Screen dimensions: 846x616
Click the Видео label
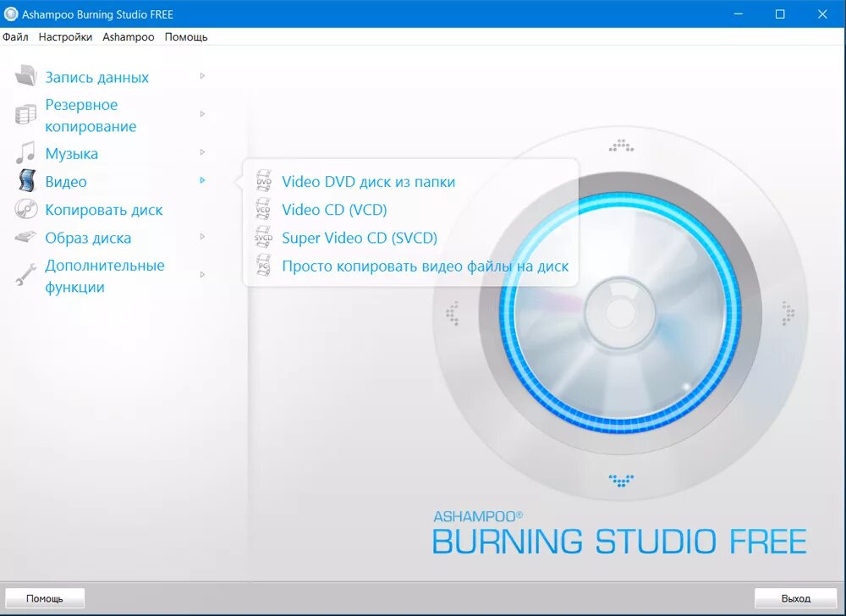[x=66, y=182]
